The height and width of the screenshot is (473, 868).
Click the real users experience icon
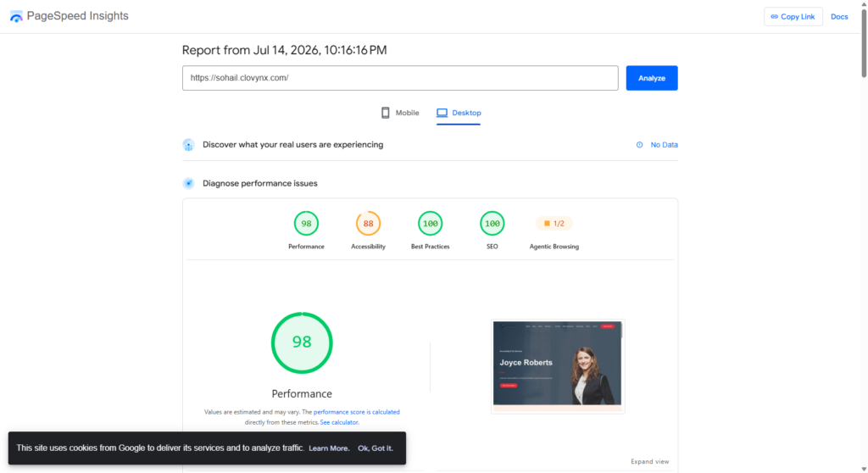[x=188, y=145]
